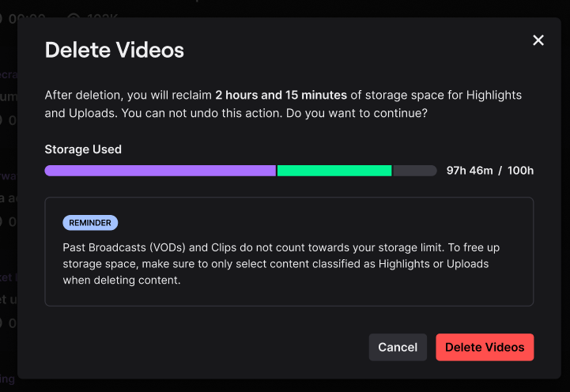Confirm with the red Delete Videos button
Image resolution: width=570 pixels, height=392 pixels.
485,347
